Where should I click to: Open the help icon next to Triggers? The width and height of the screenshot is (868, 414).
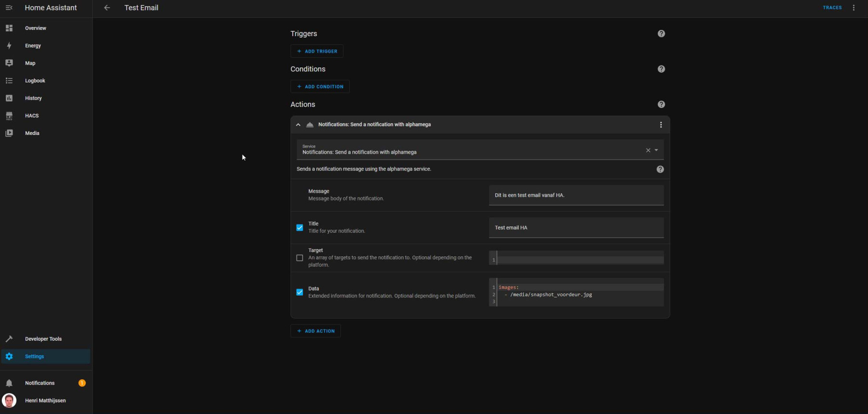(x=661, y=34)
